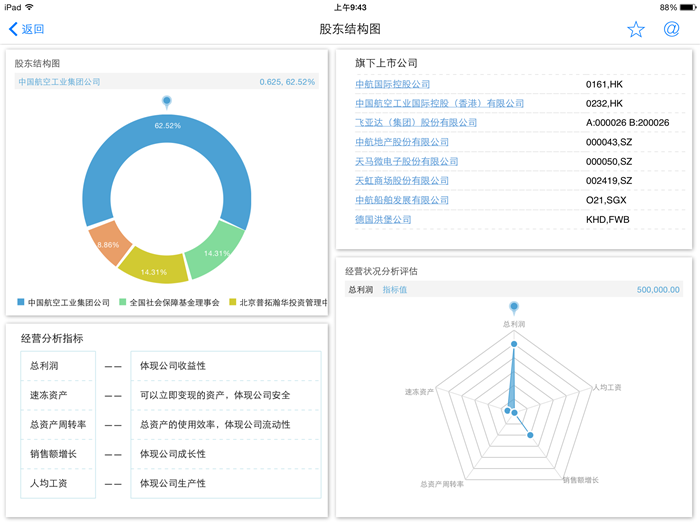Open link 中航地产股份有限公司
Screen dimensions: 700x525
402,142
